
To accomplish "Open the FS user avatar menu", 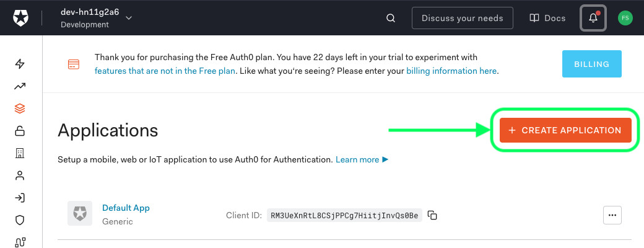I will 625,18.
